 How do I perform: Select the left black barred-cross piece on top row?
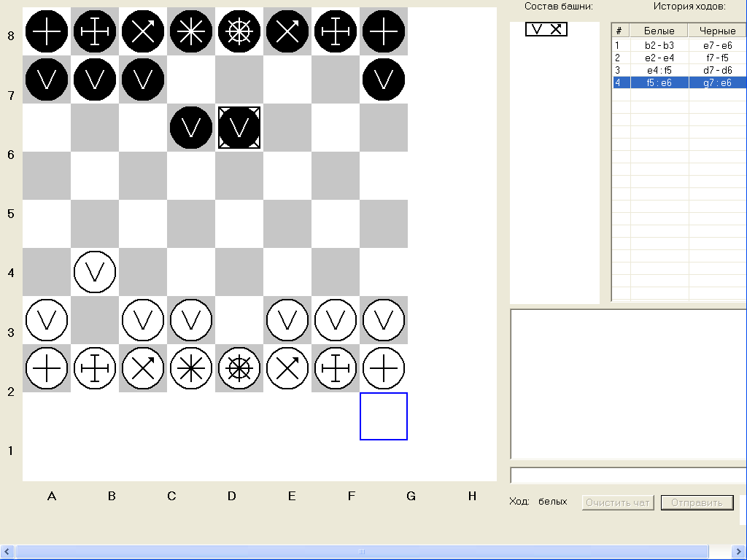pos(95,31)
